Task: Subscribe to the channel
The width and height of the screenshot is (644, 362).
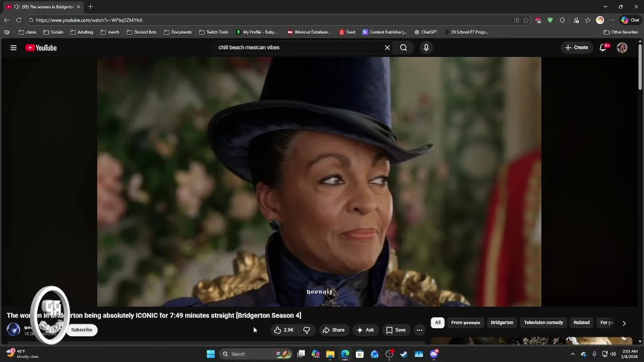Action: (x=82, y=330)
